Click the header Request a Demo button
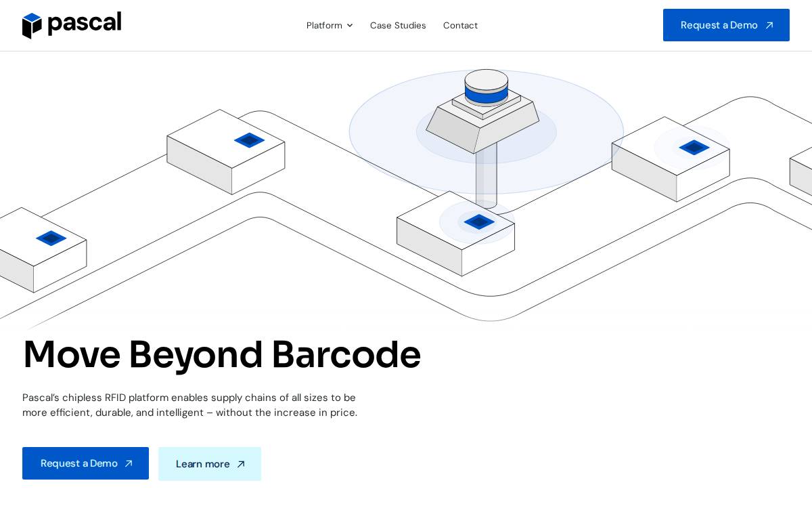Viewport: 812px width, 508px height. 726,25
